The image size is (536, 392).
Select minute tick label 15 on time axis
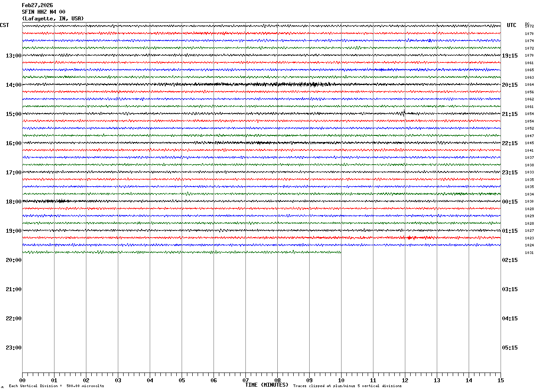501,380
